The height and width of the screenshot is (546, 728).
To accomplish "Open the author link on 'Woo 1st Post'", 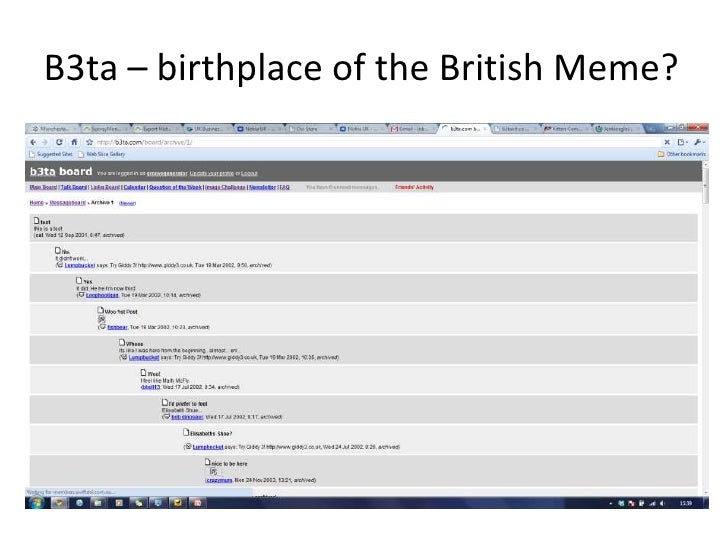I will 117,327.
